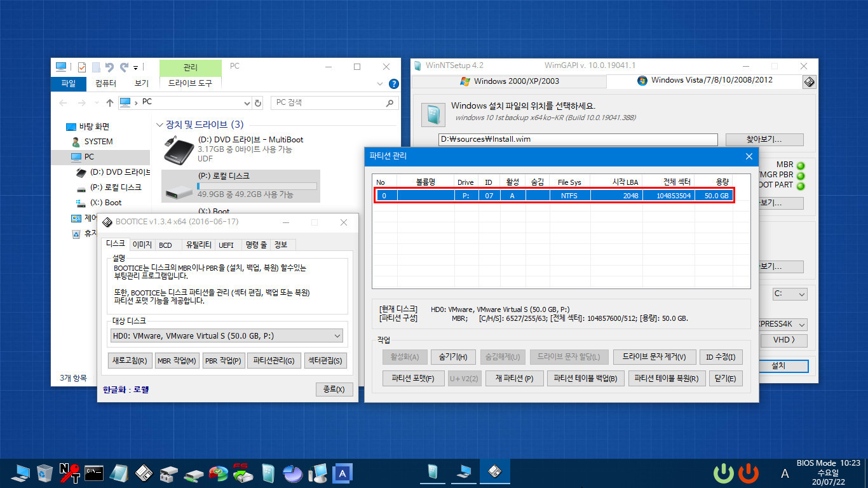The height and width of the screenshot is (488, 868).
Task: Click 파티션 테이블 백업(B) button
Action: (585, 378)
